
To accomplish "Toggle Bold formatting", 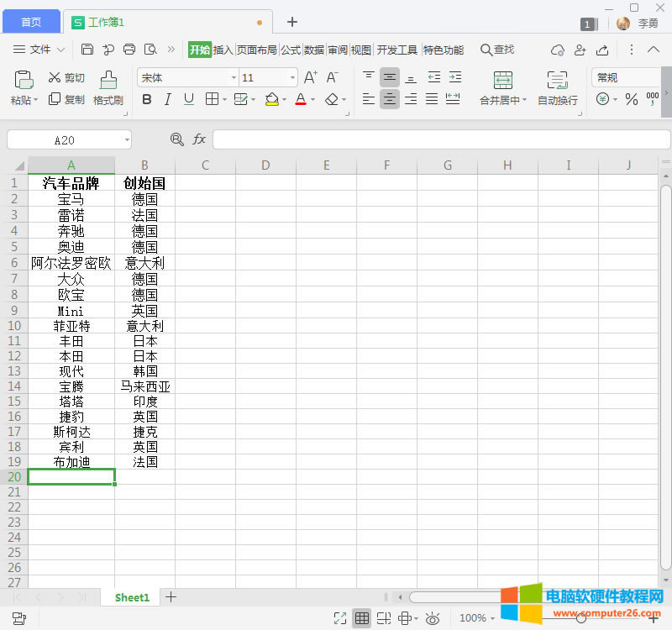I will click(x=147, y=99).
